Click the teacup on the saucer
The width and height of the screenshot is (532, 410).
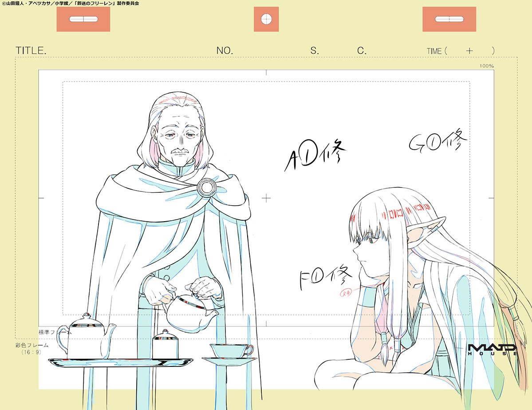232,351
